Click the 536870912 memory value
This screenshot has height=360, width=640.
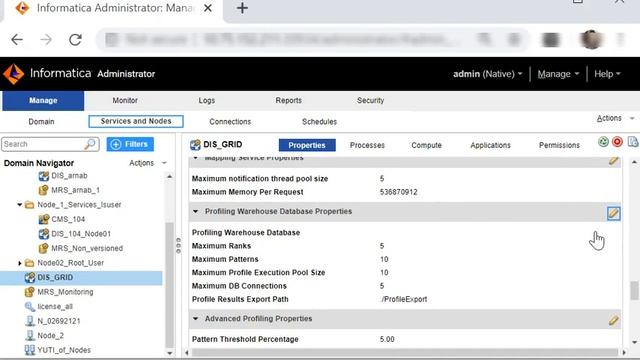click(398, 192)
